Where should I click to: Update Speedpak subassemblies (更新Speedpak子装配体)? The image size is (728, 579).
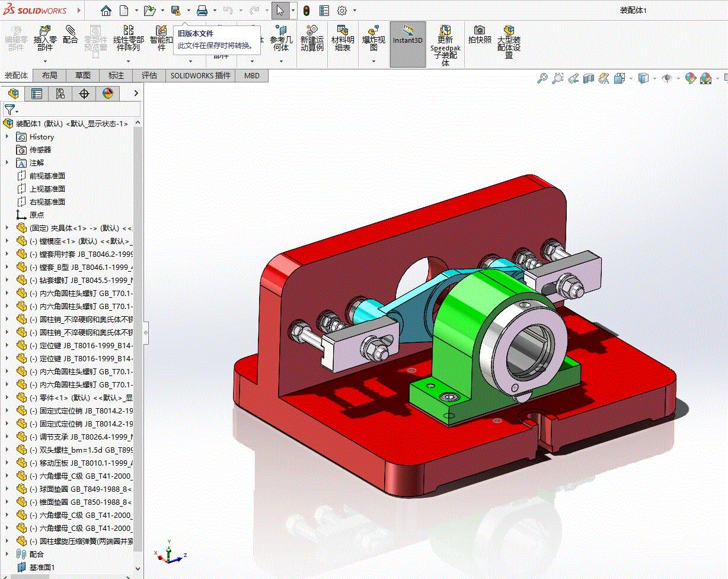coord(445,45)
